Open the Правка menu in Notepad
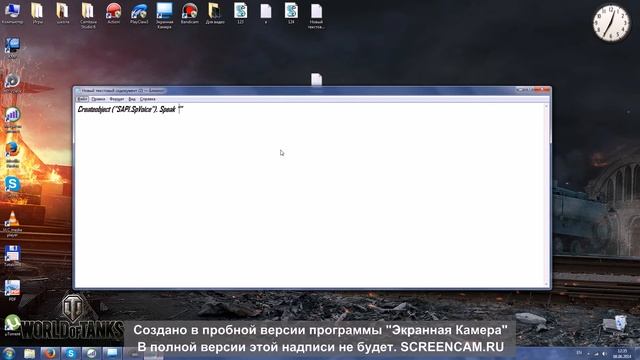 [98, 99]
